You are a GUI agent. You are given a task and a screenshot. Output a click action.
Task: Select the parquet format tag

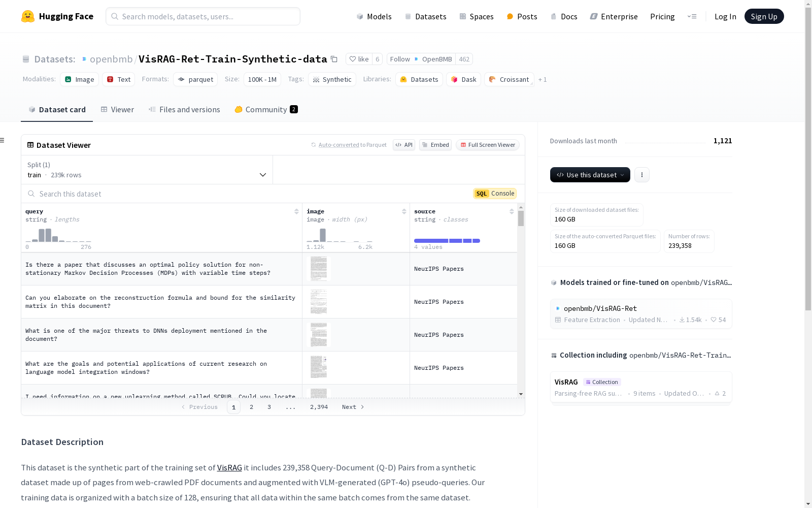(195, 79)
